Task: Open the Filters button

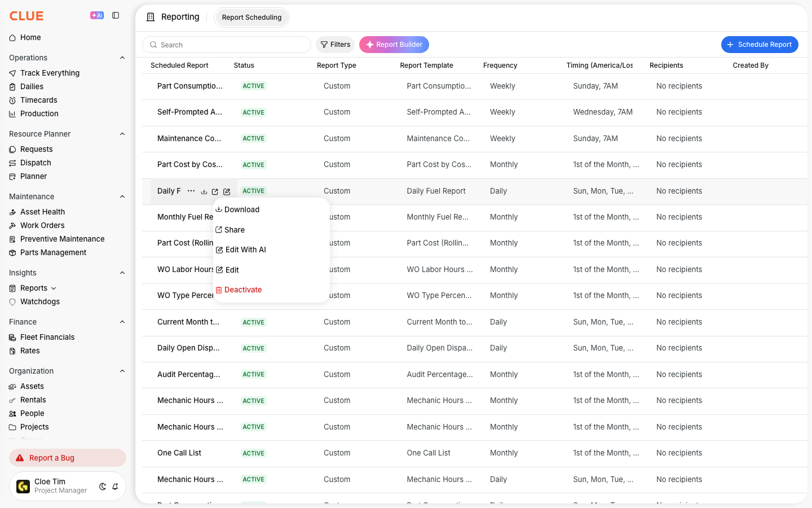Action: click(335, 45)
